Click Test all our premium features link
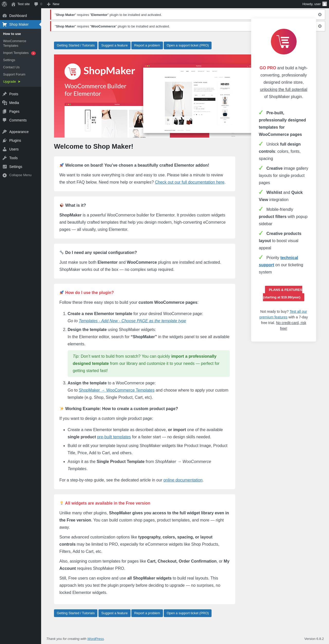 [x=284, y=314]
